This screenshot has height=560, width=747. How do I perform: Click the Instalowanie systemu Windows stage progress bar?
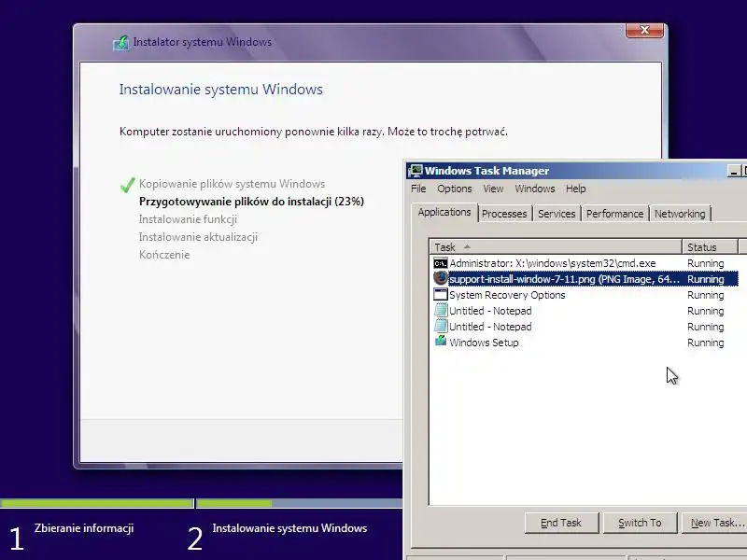[x=299, y=503]
